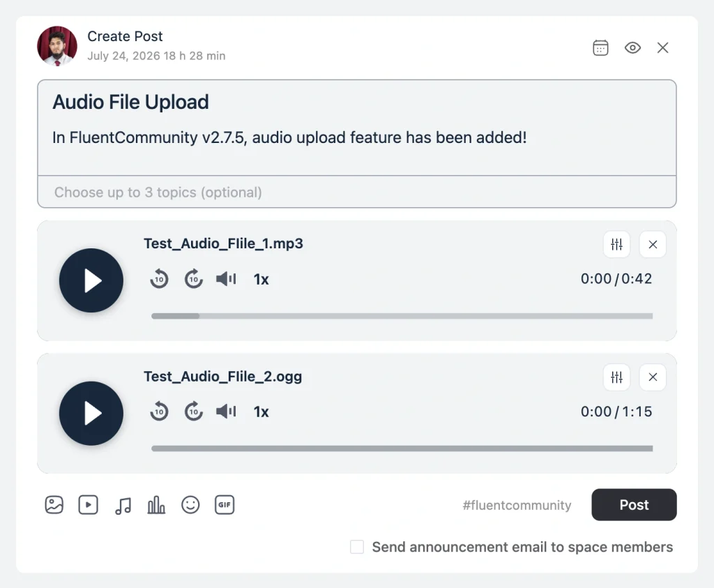This screenshot has height=588, width=714.
Task: Toggle post preview eye icon
Action: click(x=632, y=48)
